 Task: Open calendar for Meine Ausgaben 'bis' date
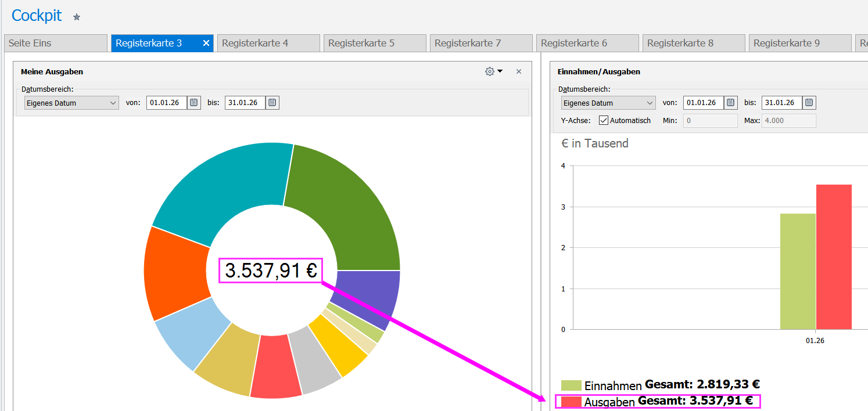pos(272,103)
